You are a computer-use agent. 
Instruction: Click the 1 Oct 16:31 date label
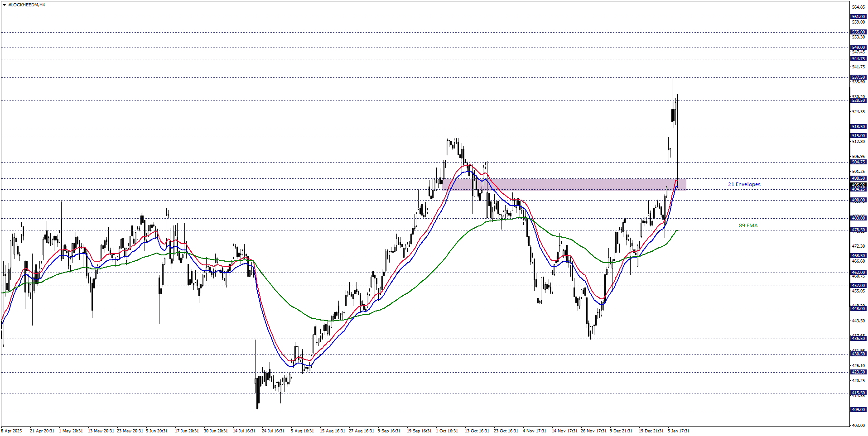click(x=447, y=431)
